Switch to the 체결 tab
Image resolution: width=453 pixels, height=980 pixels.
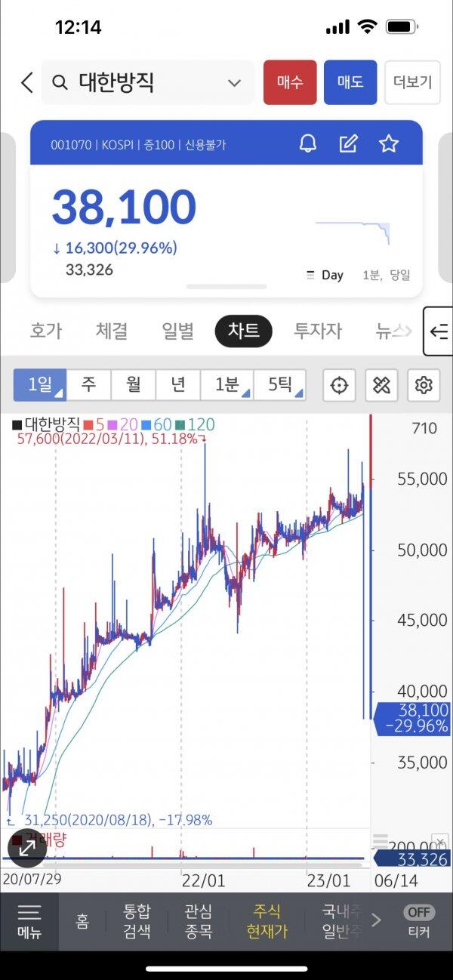click(112, 331)
